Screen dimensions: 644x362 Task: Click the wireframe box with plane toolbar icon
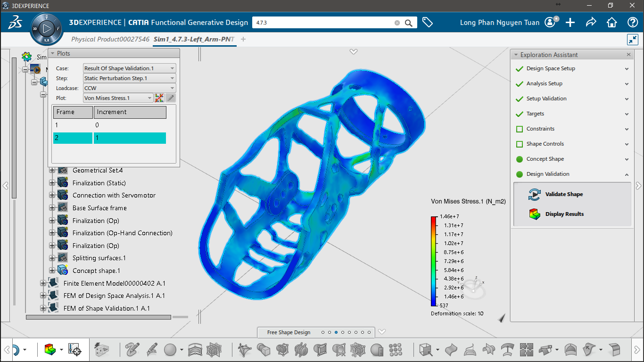tap(214, 350)
